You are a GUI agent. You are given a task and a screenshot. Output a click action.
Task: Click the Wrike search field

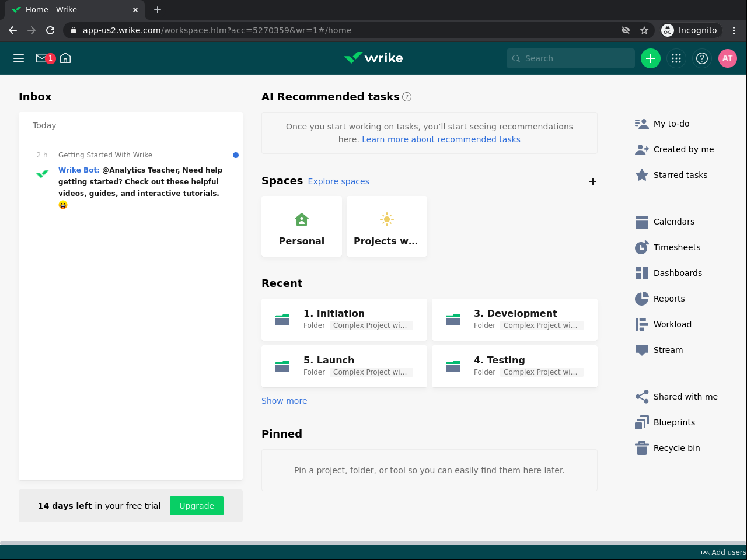click(x=571, y=58)
